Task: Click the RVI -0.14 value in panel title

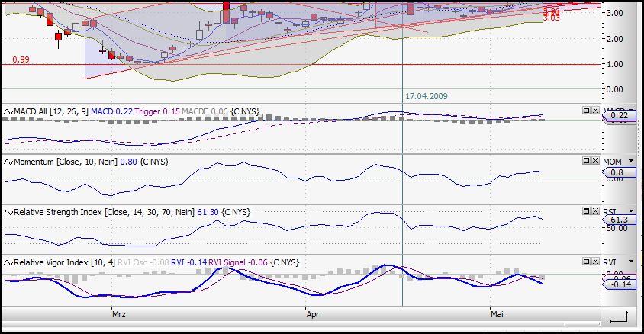Action: tap(189, 262)
